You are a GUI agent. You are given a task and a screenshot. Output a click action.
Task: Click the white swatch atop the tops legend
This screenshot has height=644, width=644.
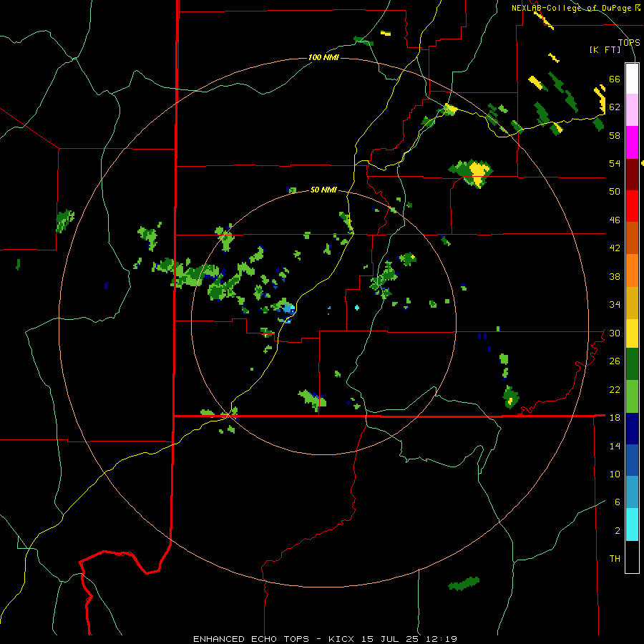[632, 79]
